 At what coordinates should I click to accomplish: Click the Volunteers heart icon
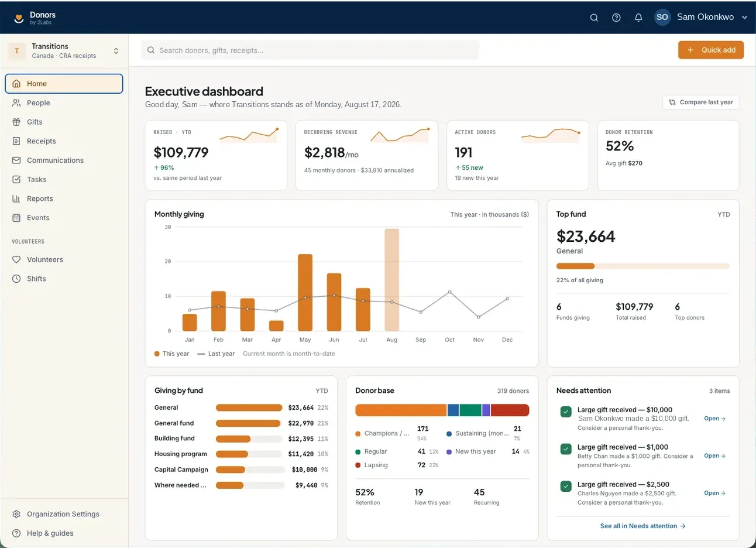point(16,259)
